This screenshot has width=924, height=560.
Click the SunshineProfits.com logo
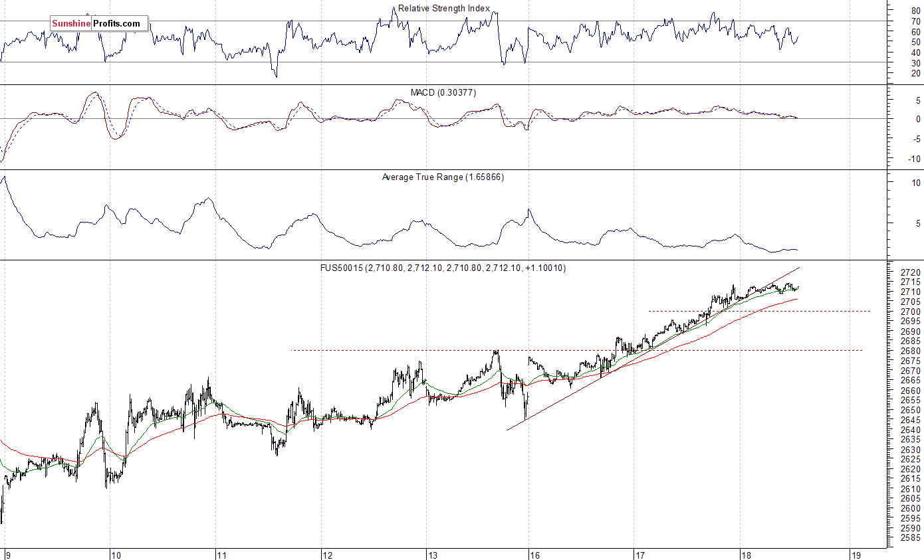[x=99, y=24]
